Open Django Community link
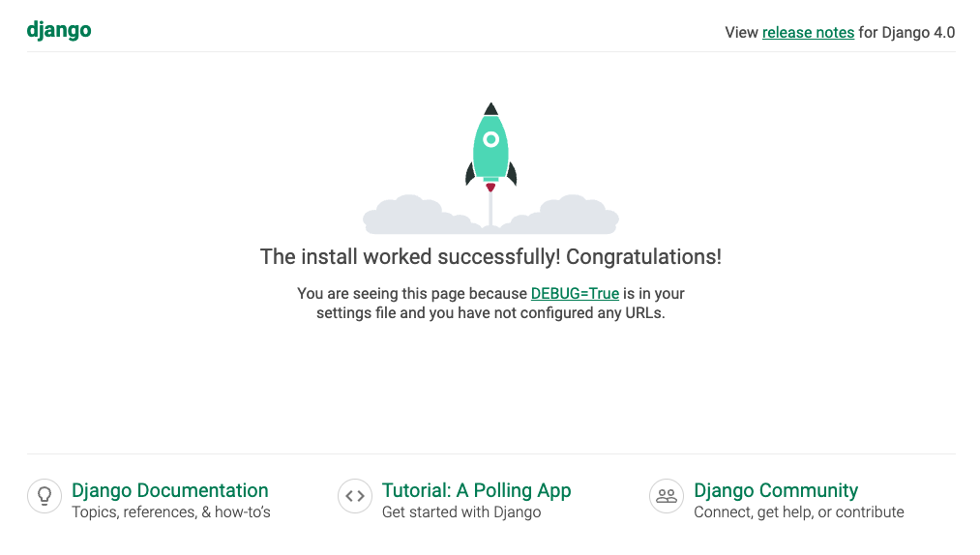980x555 pixels. tap(776, 490)
